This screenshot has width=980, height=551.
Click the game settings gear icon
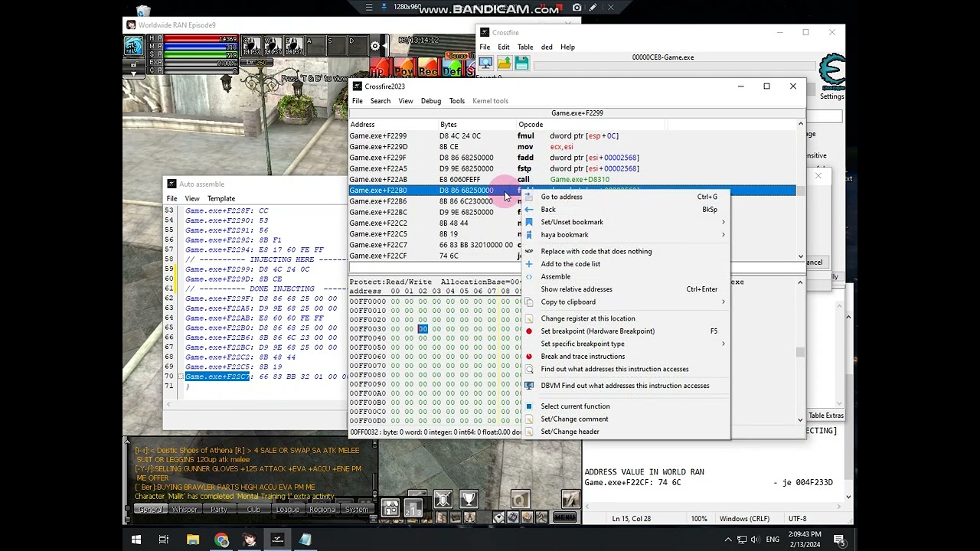[x=375, y=46]
